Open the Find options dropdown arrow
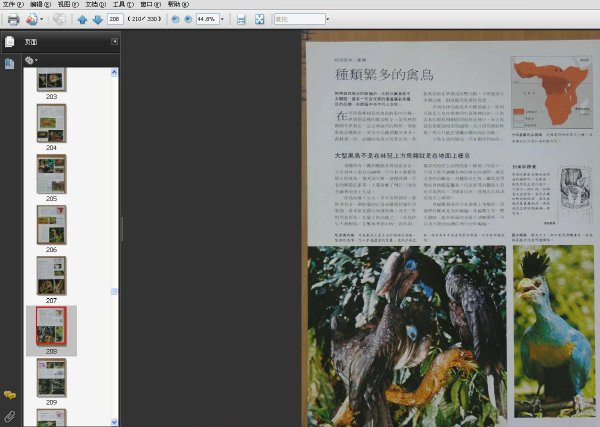 [x=328, y=19]
